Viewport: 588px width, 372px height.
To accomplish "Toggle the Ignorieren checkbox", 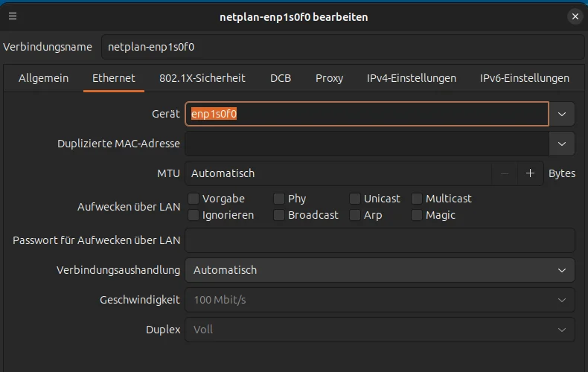I will click(x=194, y=215).
